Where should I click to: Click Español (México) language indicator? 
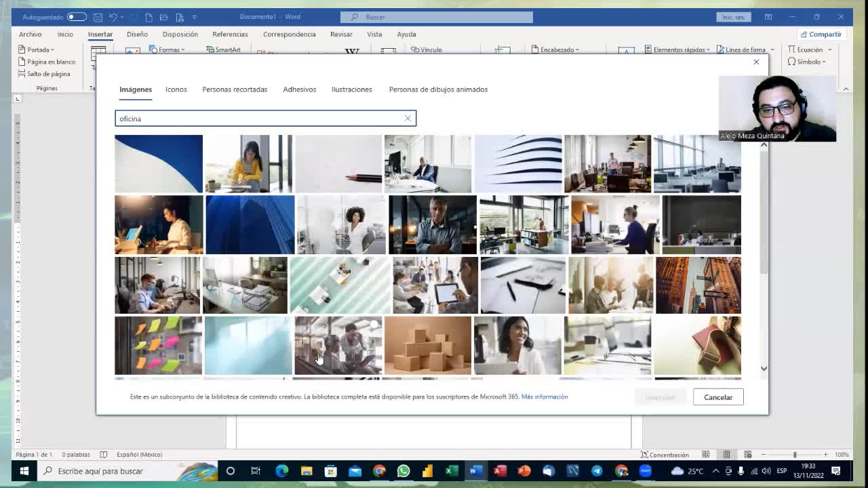(x=139, y=455)
